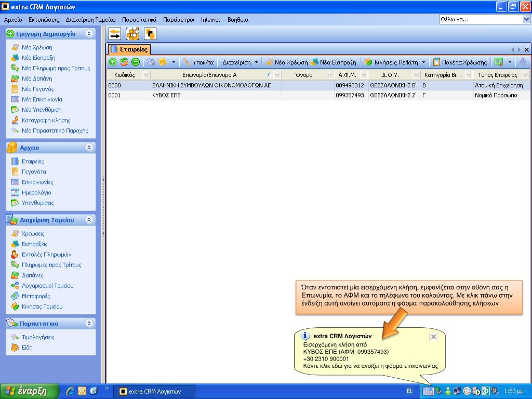Click the green minus delete toolbar icon

(x=136, y=62)
